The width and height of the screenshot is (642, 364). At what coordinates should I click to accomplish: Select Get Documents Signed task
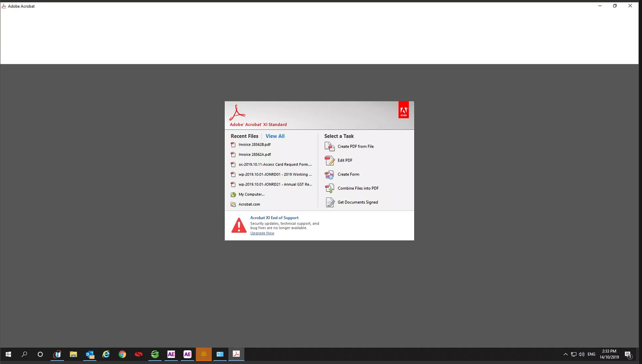(351, 202)
